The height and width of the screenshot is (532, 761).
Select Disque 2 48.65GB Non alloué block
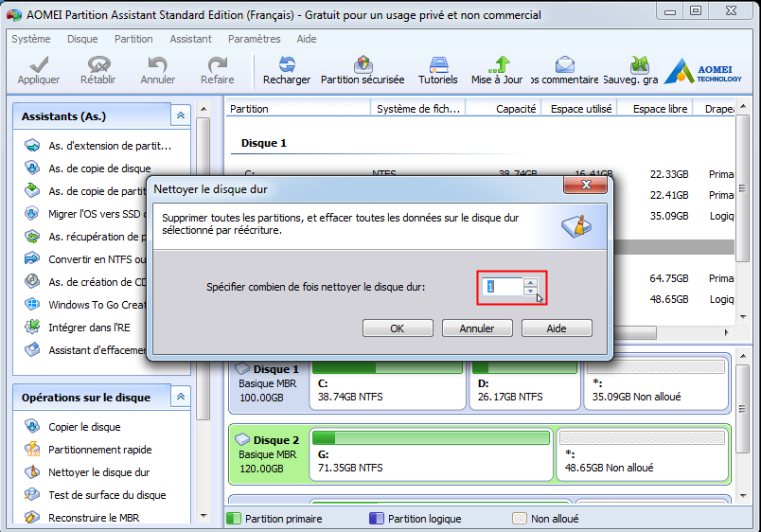coord(642,453)
